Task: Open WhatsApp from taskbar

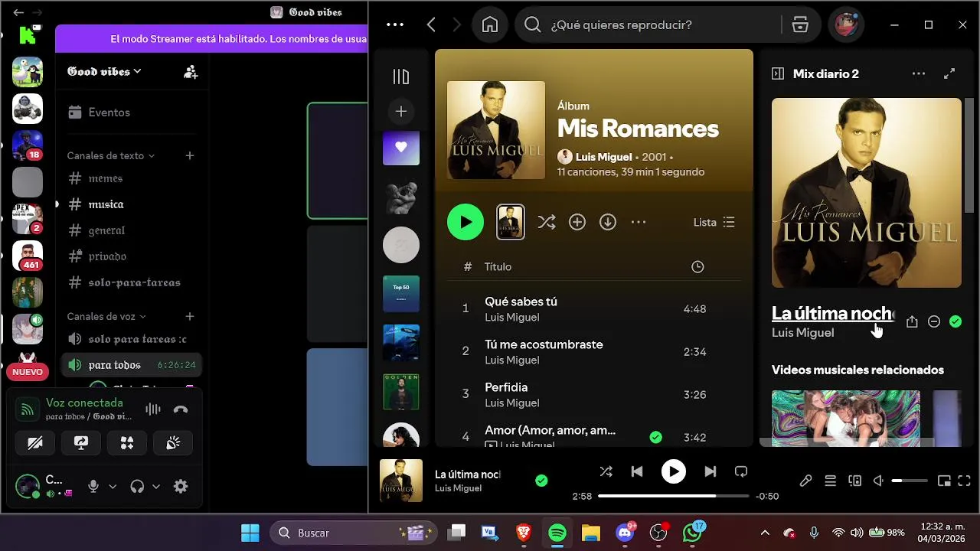Action: [x=693, y=533]
